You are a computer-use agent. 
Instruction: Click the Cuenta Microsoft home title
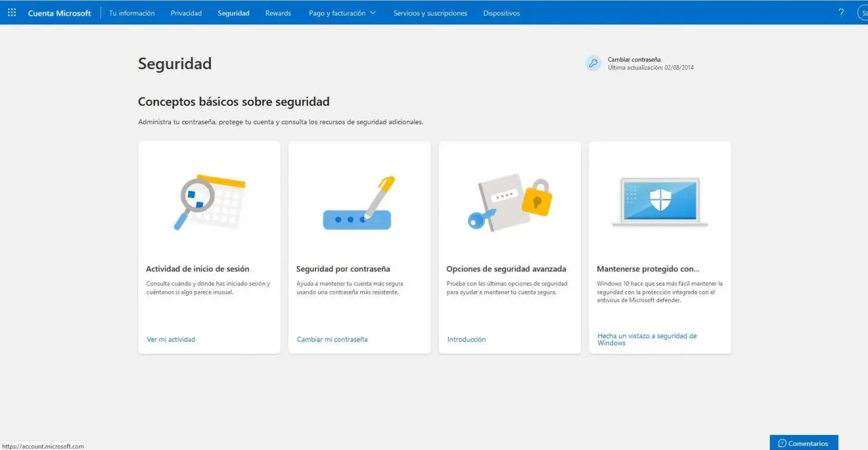pos(59,13)
